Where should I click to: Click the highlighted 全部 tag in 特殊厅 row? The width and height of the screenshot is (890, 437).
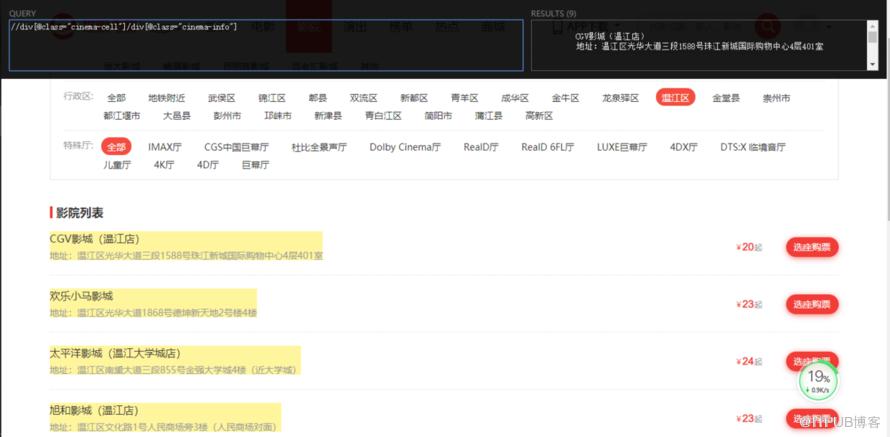coord(116,147)
